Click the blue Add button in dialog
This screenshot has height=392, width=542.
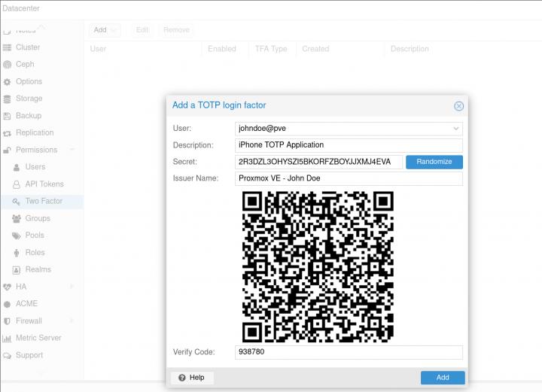[x=443, y=378]
